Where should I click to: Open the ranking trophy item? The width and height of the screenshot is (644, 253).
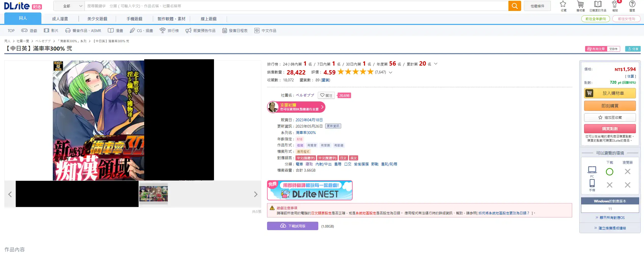pyautogui.click(x=169, y=31)
